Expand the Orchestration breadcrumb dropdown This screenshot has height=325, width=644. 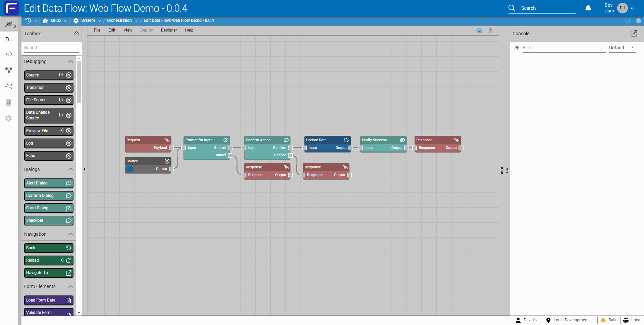pos(136,21)
